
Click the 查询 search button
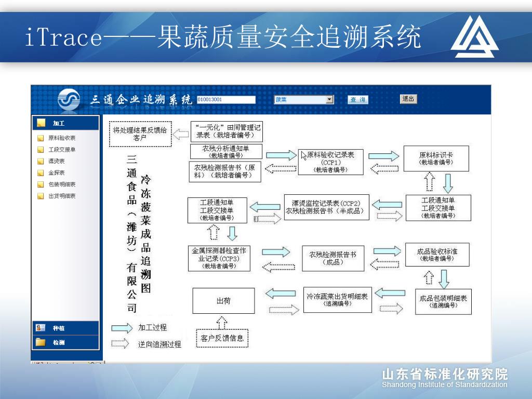click(x=358, y=99)
